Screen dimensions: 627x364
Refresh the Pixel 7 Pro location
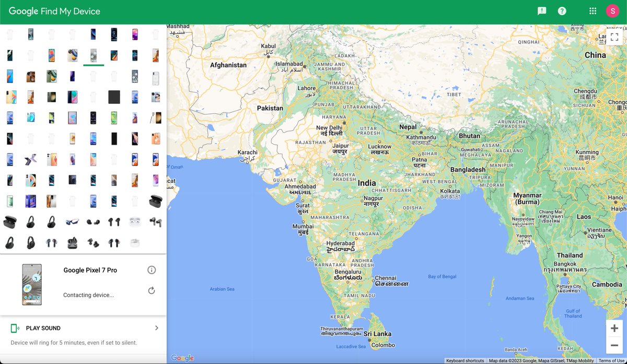click(x=152, y=290)
